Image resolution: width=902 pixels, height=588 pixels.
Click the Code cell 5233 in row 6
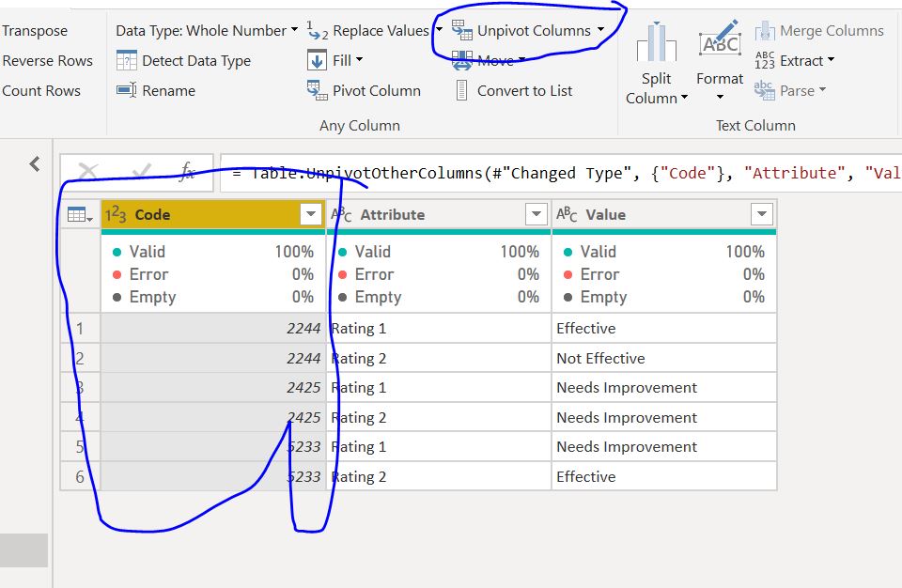[213, 476]
